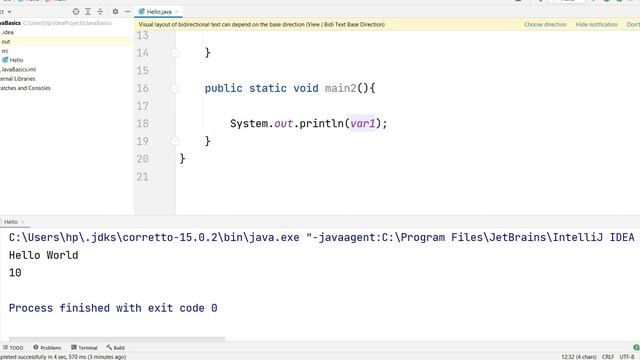Hide the Project panel with minus icon
This screenshot has width=640, height=360.
pos(127,12)
